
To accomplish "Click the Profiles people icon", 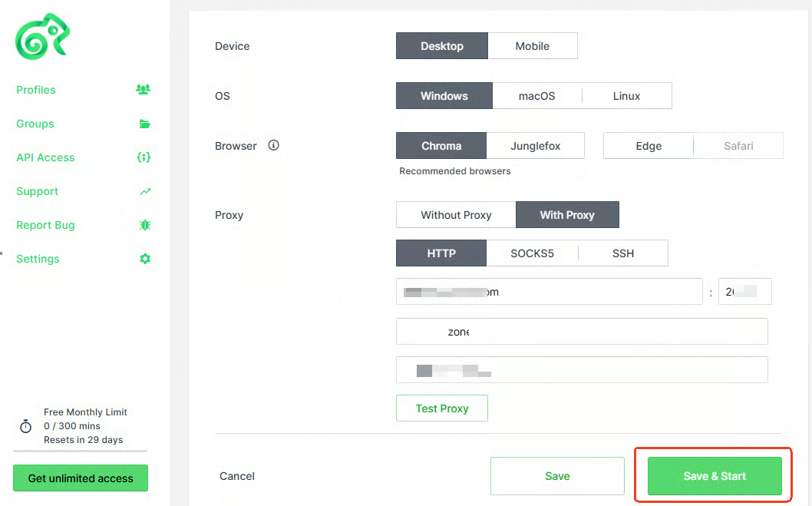I will [x=144, y=90].
